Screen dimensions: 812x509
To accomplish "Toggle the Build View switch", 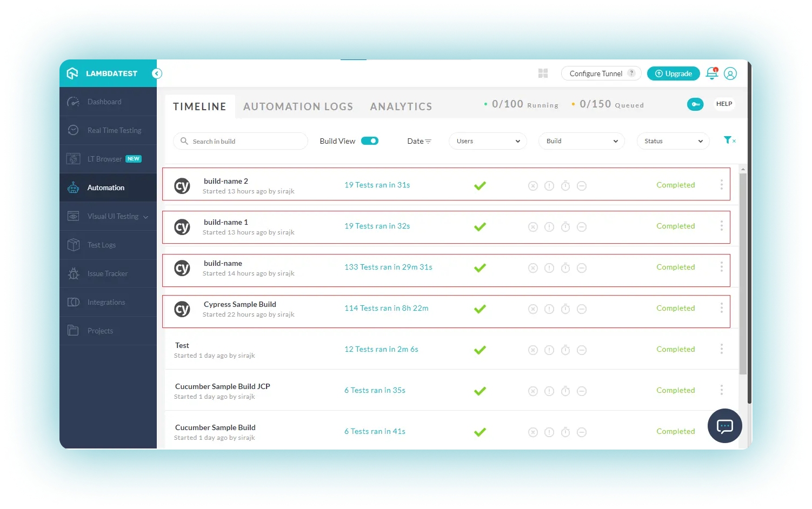I will 370,141.
